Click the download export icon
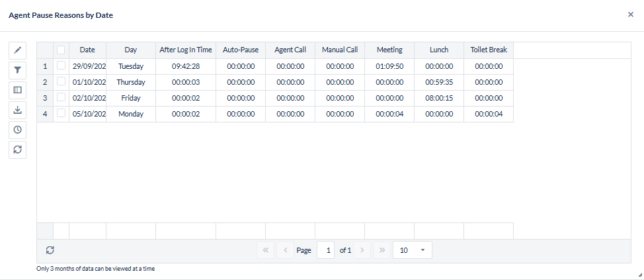Screen dimensions: 644x280 coord(18,110)
